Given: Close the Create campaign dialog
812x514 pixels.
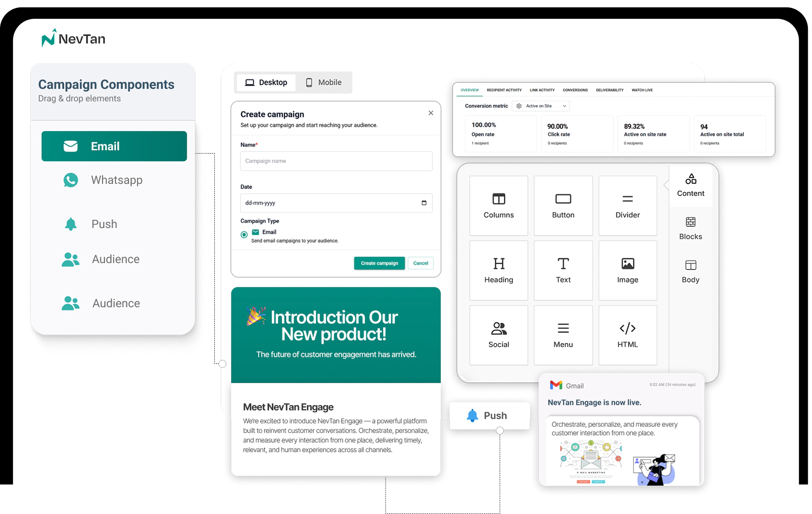Looking at the screenshot, I should pos(431,113).
